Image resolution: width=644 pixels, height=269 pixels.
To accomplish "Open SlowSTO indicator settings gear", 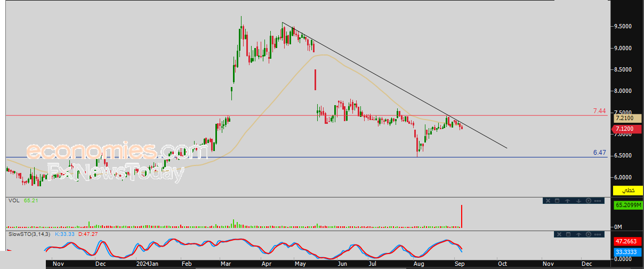I will pos(589,234).
